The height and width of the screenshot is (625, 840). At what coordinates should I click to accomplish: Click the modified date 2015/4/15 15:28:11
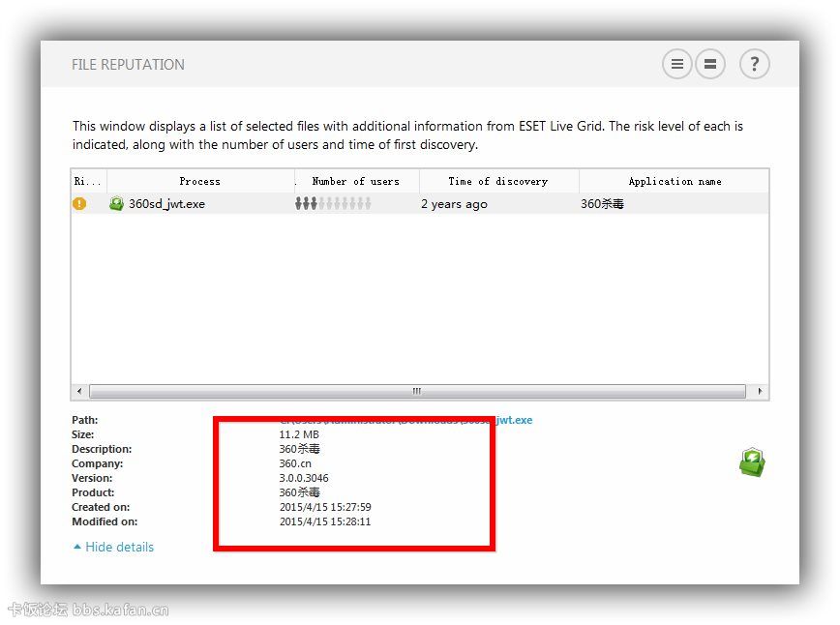point(325,521)
